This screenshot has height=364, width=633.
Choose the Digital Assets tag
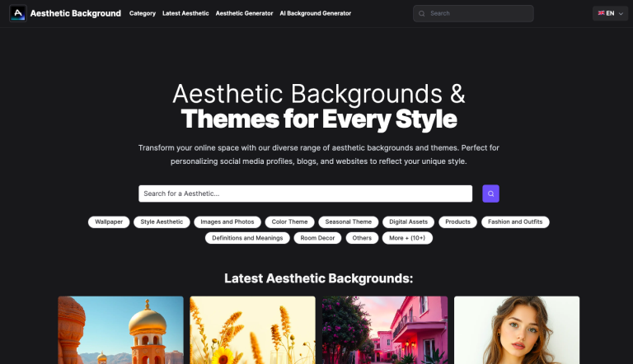pyautogui.click(x=409, y=222)
